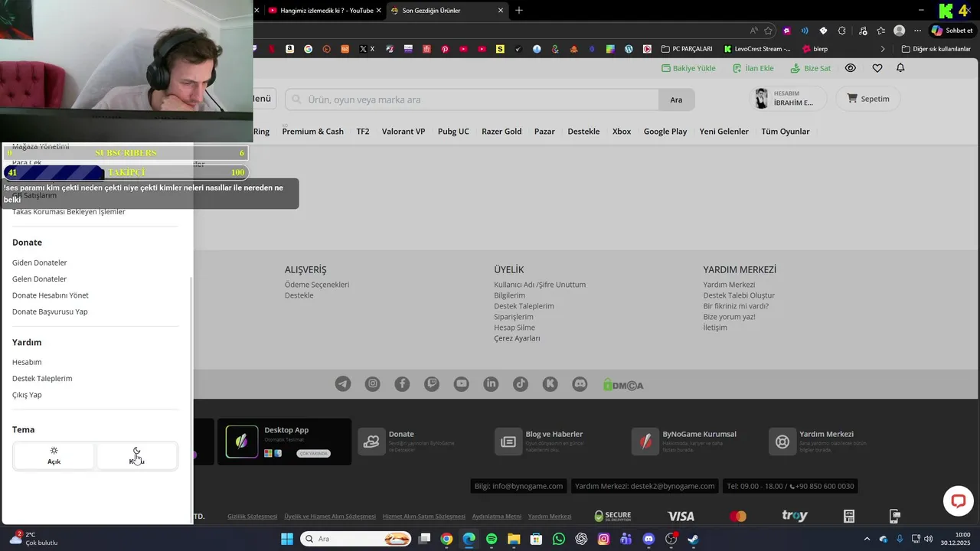Open WhatsApp from the taskbar
The height and width of the screenshot is (551, 980).
pos(559,539)
